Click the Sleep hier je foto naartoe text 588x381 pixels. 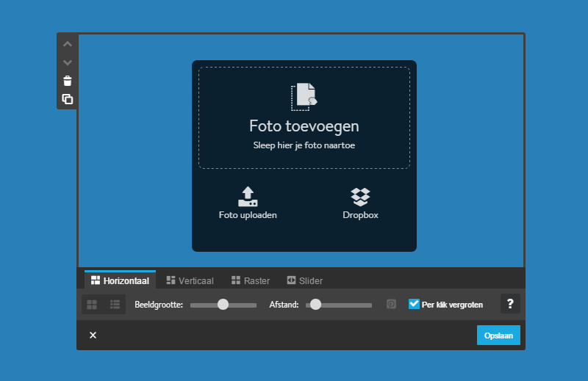coord(304,145)
